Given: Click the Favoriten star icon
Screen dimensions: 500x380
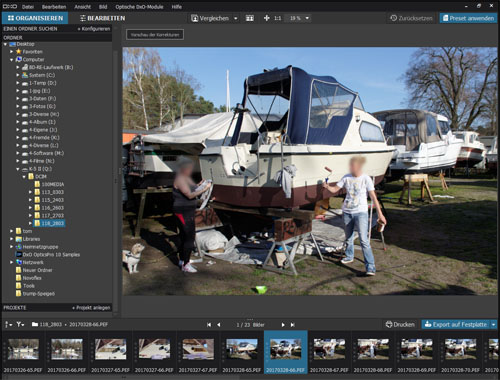Looking at the screenshot, I should [19, 51].
